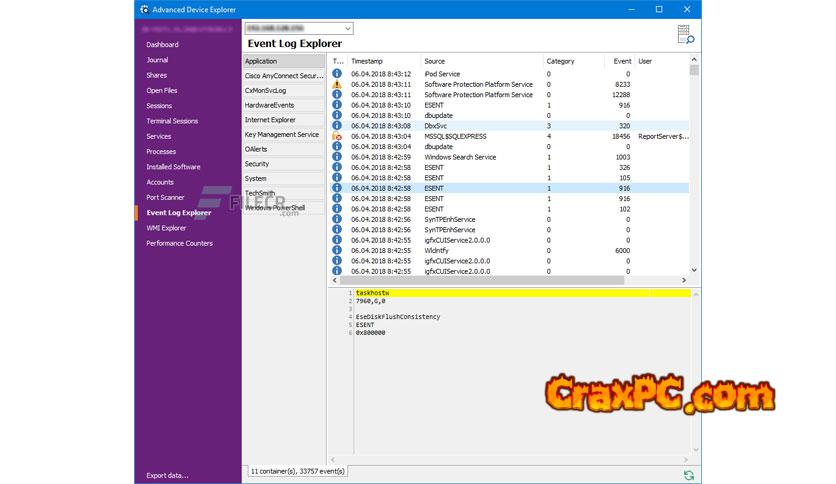This screenshot has height=484, width=836.
Task: Click the green refresh icon in status bar
Action: [688, 475]
